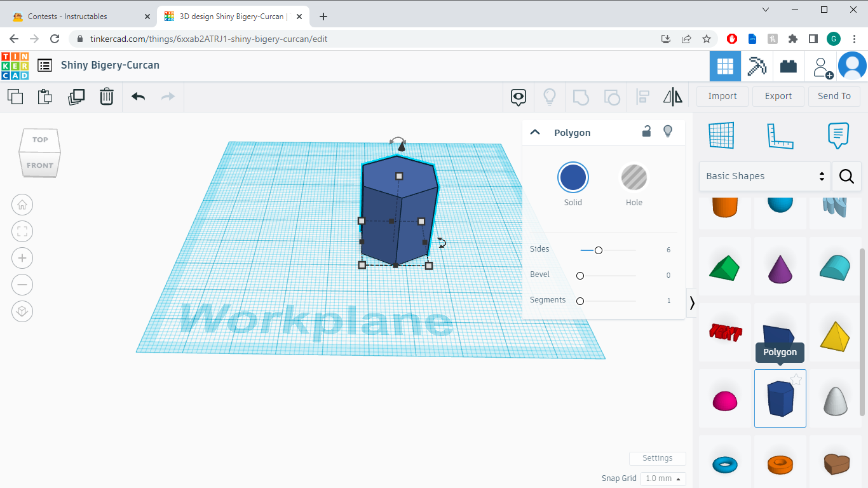Open workplane Settings button
868x488 pixels.
pyautogui.click(x=658, y=458)
